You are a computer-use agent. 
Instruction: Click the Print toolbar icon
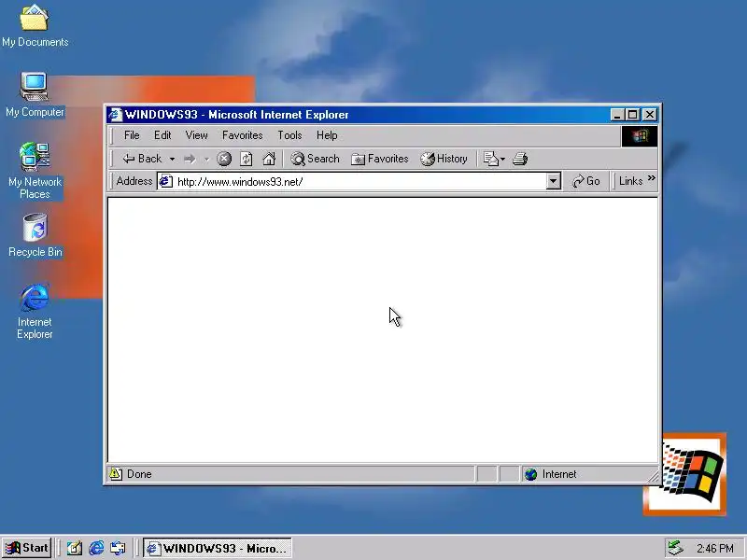click(520, 159)
